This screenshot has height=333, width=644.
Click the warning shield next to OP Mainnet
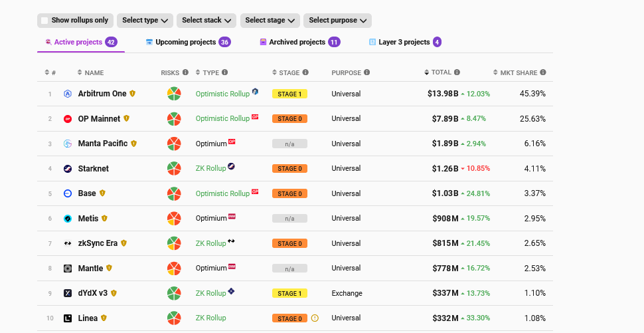pos(127,118)
